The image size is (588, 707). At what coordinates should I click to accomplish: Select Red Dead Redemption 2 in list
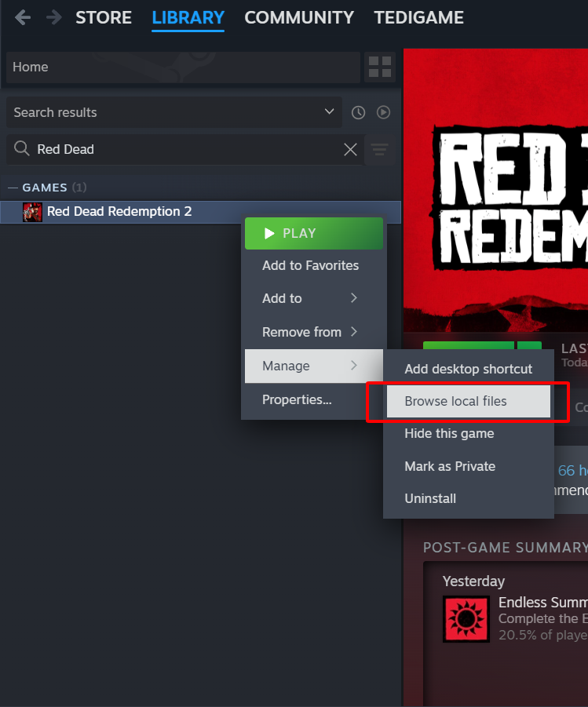119,211
